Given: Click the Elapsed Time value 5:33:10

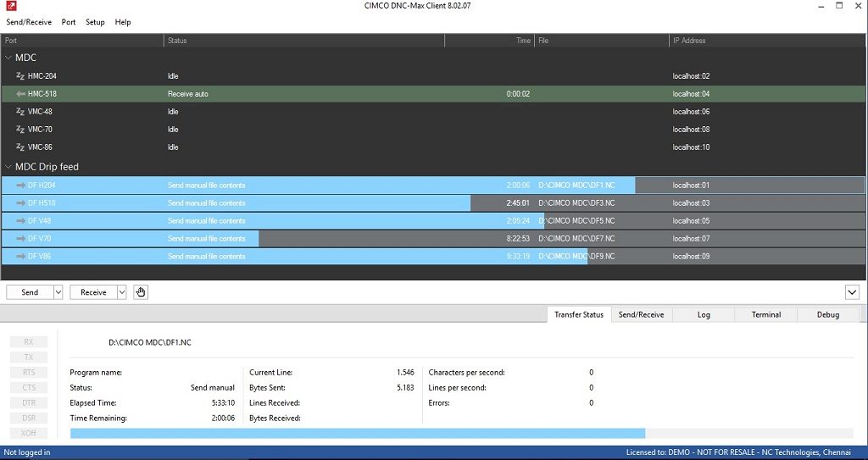Looking at the screenshot, I should click(223, 403).
